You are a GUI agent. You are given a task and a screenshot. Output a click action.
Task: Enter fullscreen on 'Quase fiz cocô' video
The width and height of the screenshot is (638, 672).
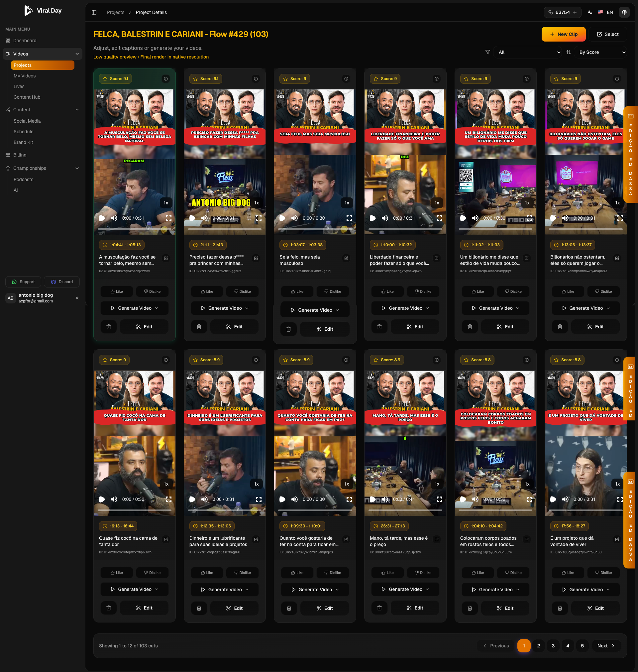[169, 499]
